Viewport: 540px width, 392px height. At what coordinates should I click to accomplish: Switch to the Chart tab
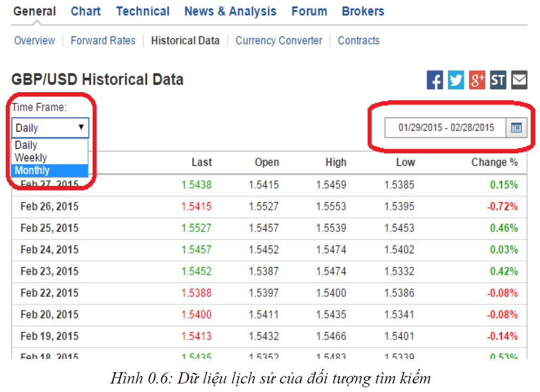point(86,11)
